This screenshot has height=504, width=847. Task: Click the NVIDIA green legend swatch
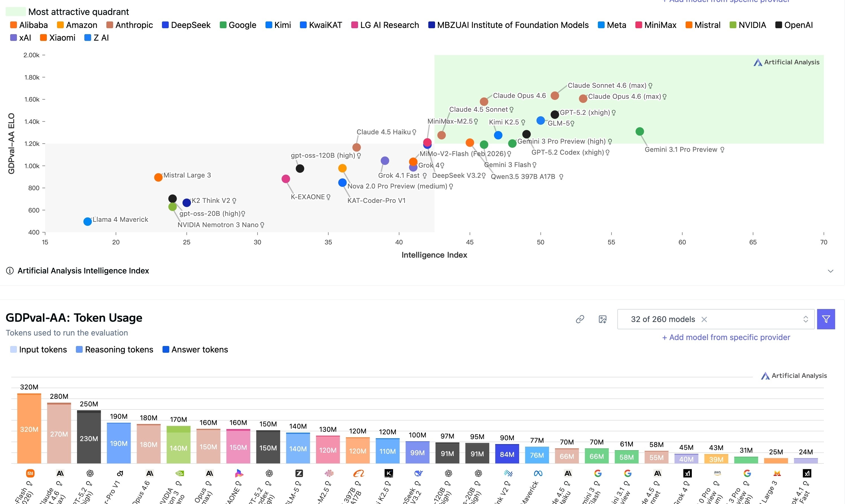coord(733,25)
